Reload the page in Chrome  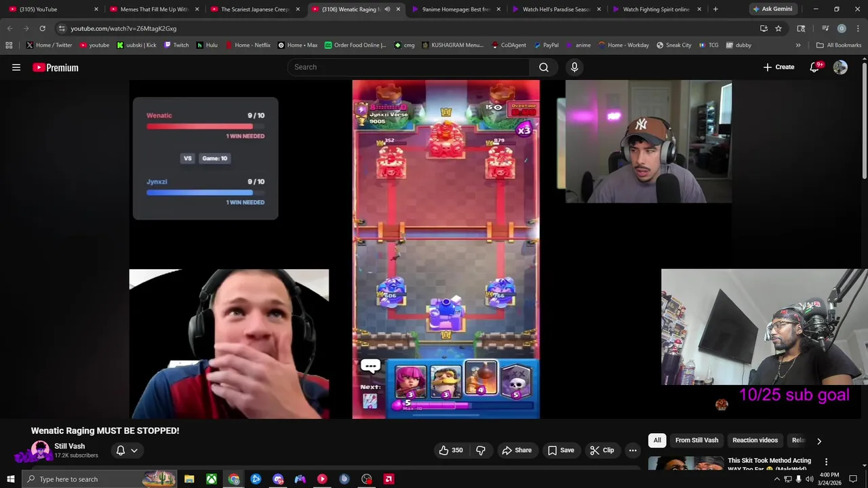pyautogui.click(x=42, y=28)
